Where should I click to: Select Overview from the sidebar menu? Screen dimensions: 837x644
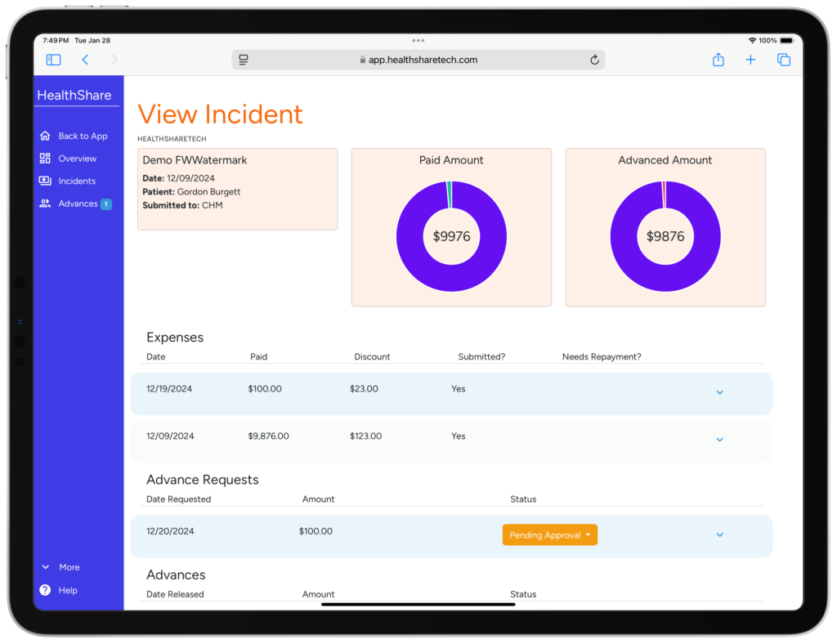tap(78, 159)
